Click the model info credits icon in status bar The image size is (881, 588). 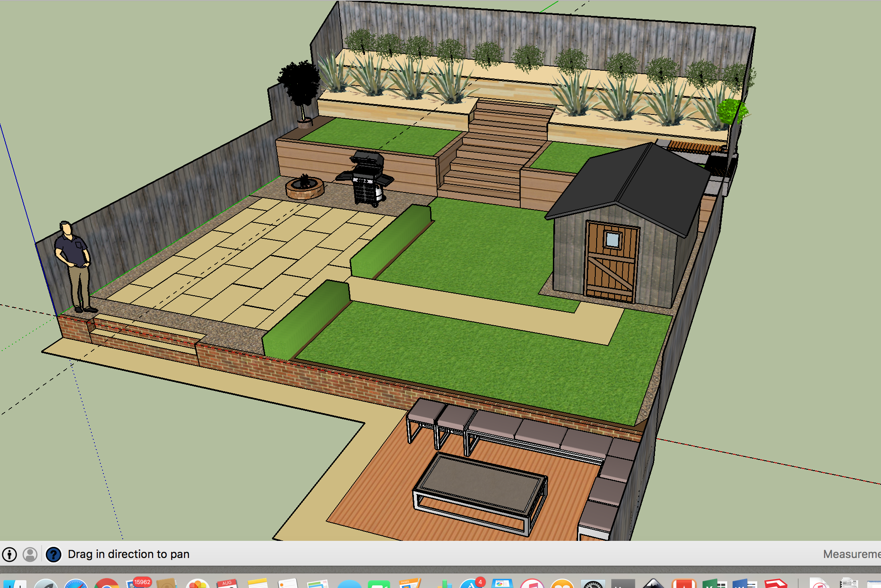pyautogui.click(x=9, y=554)
